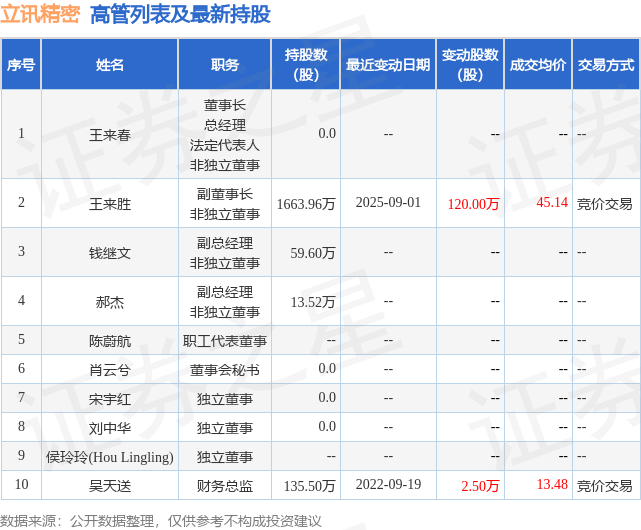Click 竞价交易 in 王来胜's row
Screen dimensions: 641x530
click(x=605, y=204)
